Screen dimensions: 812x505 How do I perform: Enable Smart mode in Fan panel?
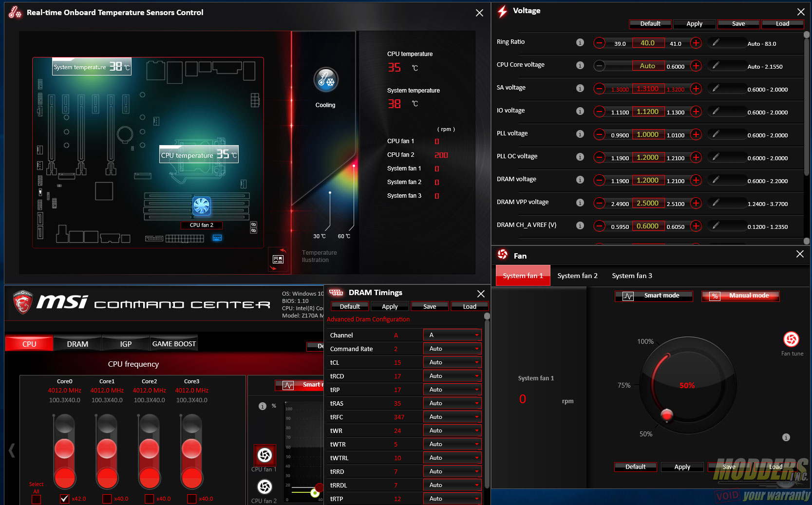654,296
